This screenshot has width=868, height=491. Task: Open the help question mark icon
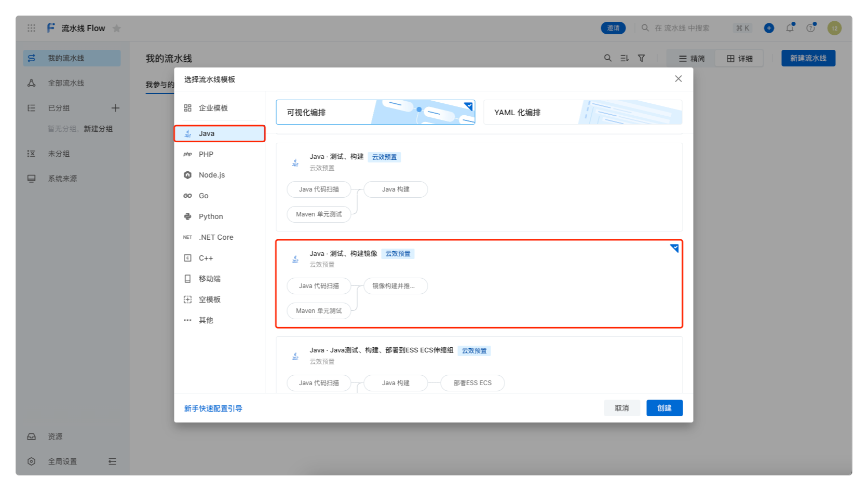pyautogui.click(x=811, y=28)
